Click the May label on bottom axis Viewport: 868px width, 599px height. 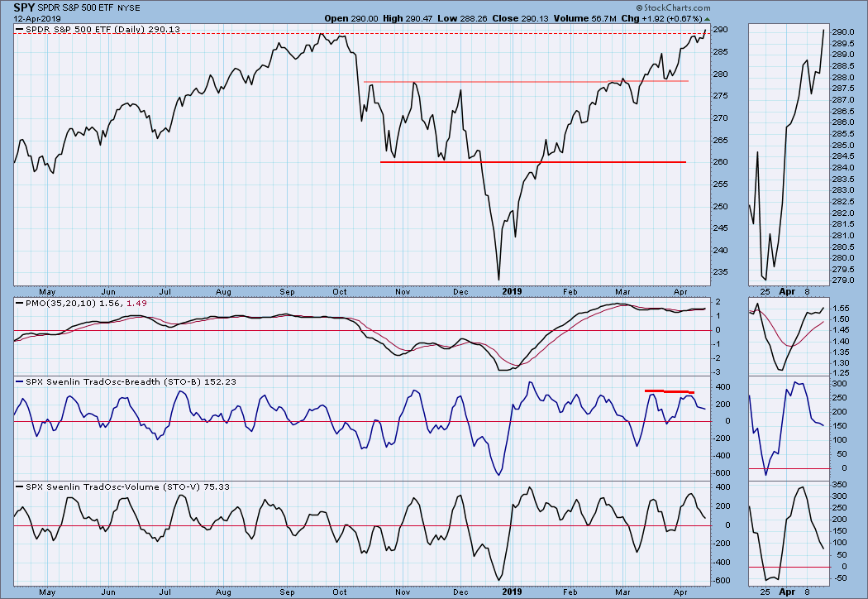click(47, 592)
